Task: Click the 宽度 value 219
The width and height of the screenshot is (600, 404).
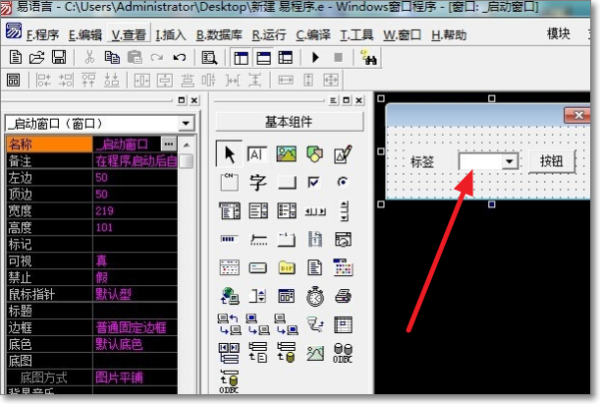Action: pos(104,211)
